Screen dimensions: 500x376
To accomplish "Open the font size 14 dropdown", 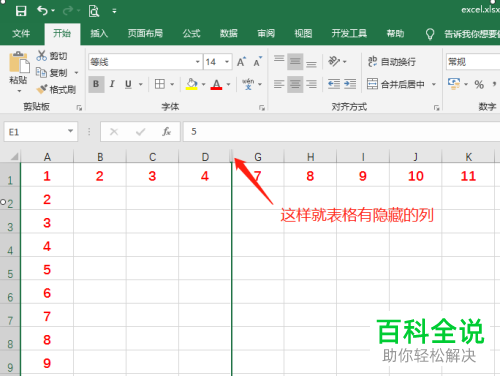I will pos(227,62).
